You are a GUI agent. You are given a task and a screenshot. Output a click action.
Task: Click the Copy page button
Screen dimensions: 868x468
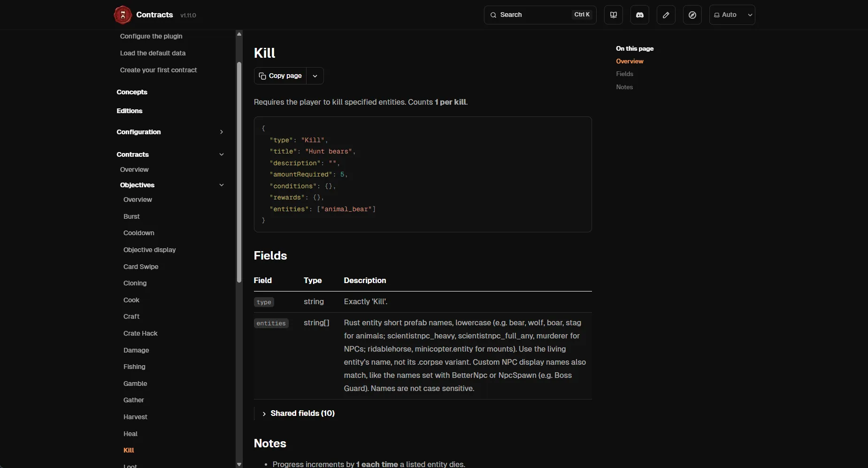point(280,76)
